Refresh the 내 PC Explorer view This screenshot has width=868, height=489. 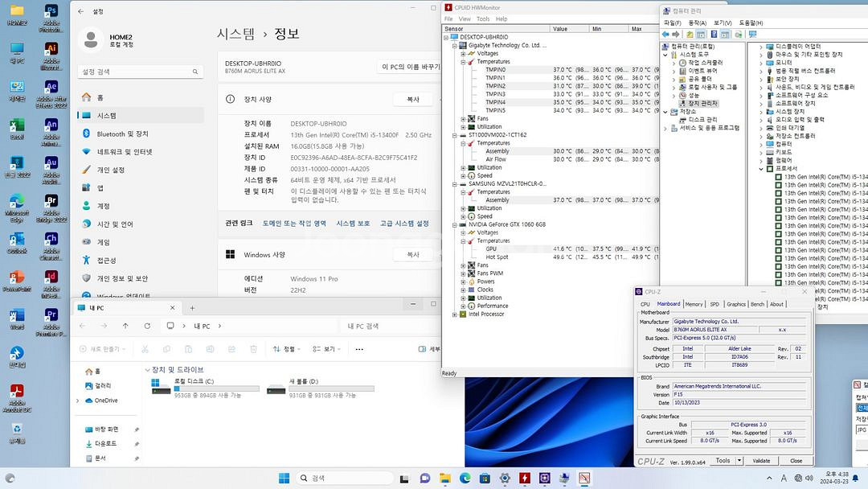(147, 327)
